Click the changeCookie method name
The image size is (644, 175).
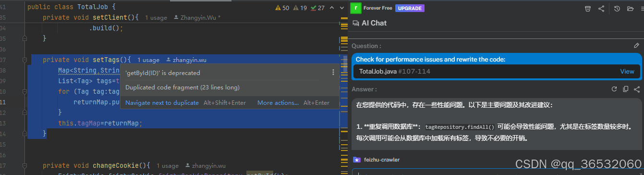click(116, 165)
